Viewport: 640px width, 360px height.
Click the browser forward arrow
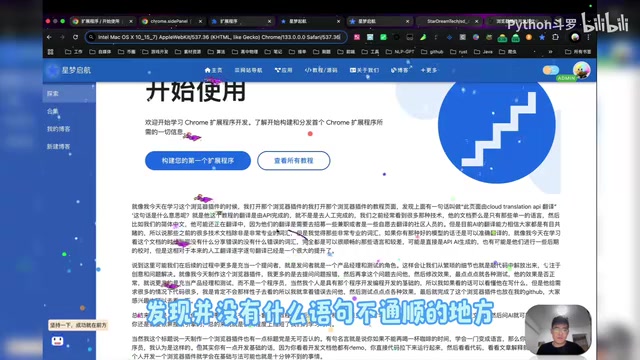click(x=62, y=37)
